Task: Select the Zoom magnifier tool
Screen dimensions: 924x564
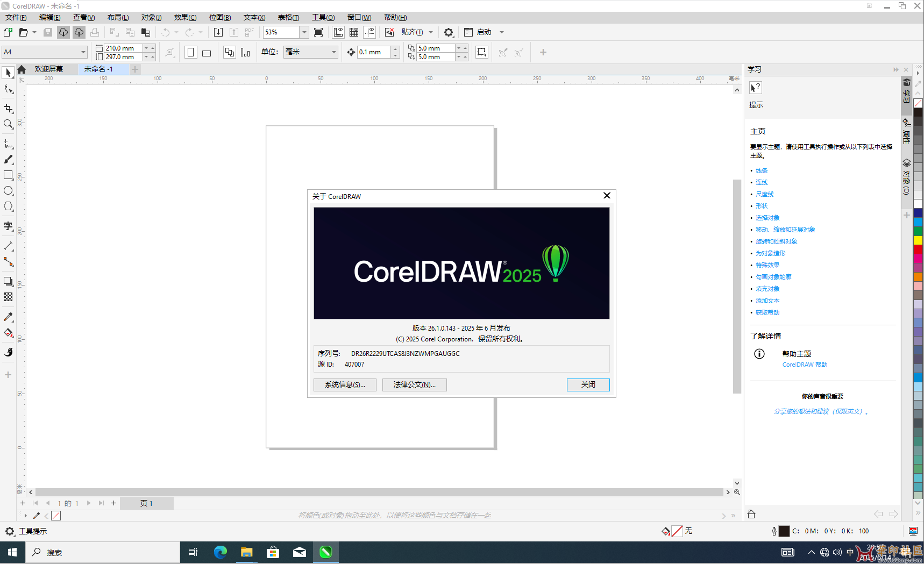Action: point(8,124)
